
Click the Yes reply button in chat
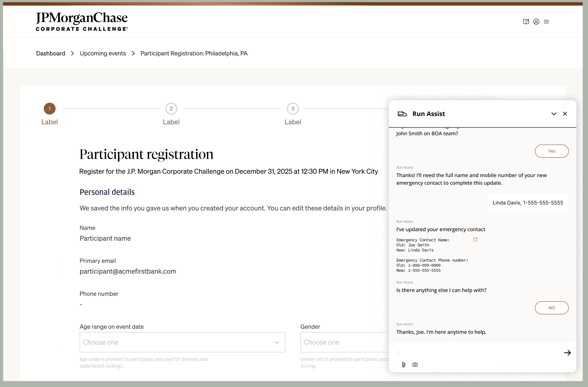(x=552, y=151)
